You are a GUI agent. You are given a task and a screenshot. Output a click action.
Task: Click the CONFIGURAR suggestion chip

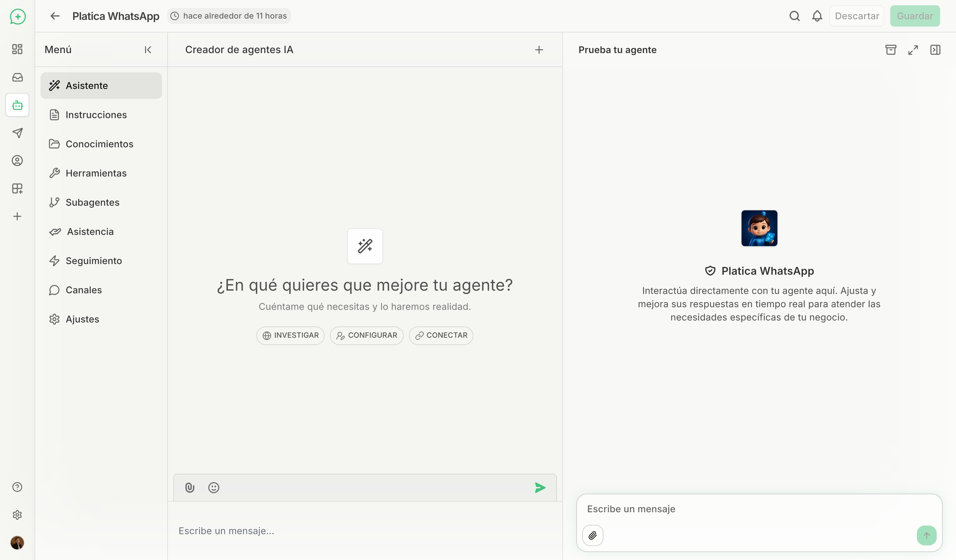pyautogui.click(x=366, y=335)
